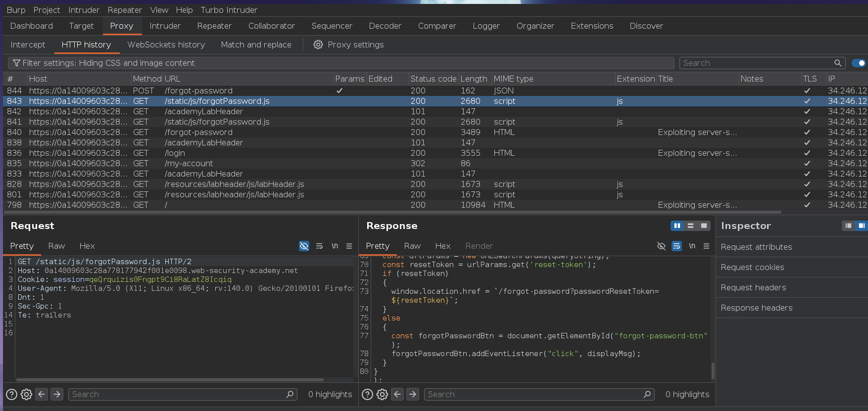The image size is (868, 411).
Task: Toggle line wrap in Response panel
Action: coord(676,246)
